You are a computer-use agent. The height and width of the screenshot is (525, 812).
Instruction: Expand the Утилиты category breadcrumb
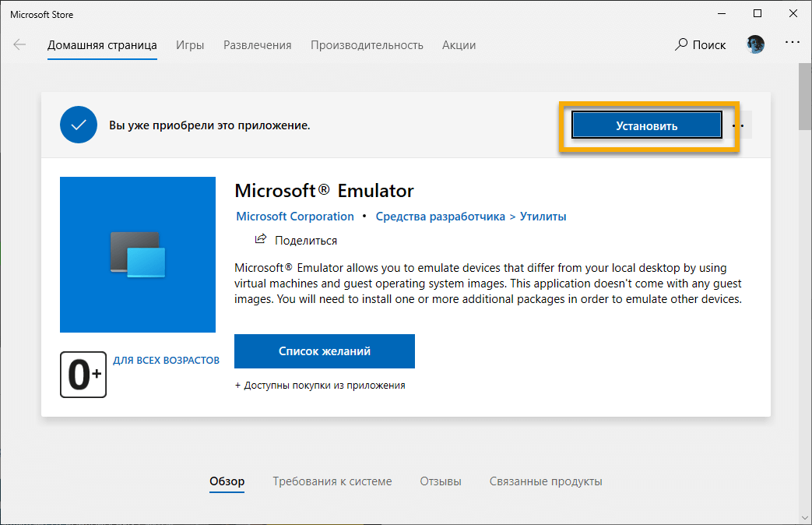click(x=543, y=216)
